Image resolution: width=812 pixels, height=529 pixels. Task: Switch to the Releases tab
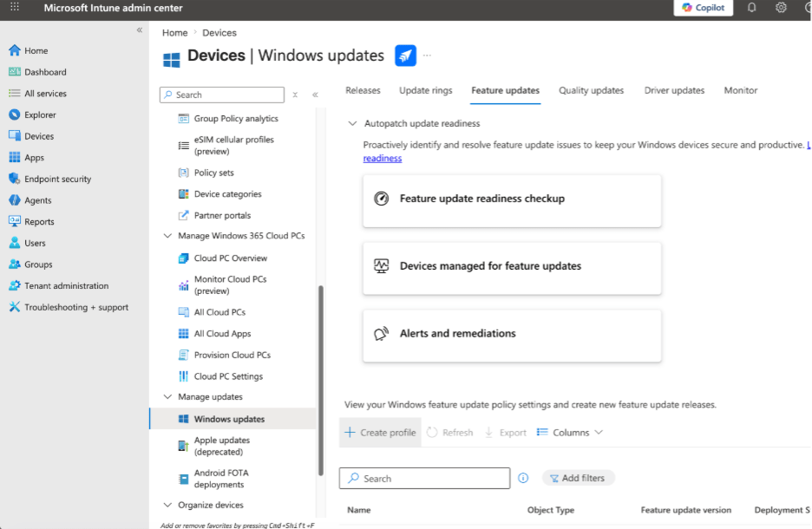[x=363, y=90]
